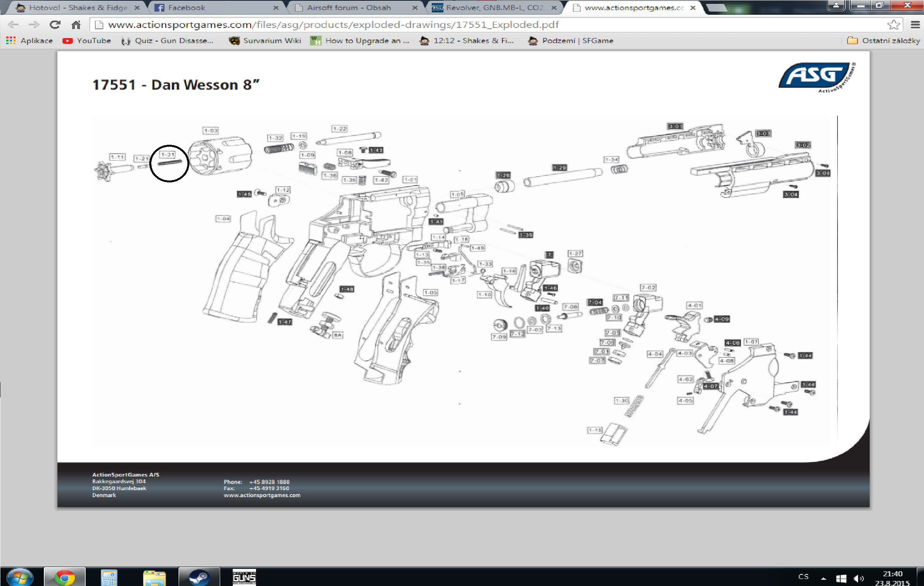Click the browser reload button
The width and height of the screenshot is (924, 586).
coord(55,25)
